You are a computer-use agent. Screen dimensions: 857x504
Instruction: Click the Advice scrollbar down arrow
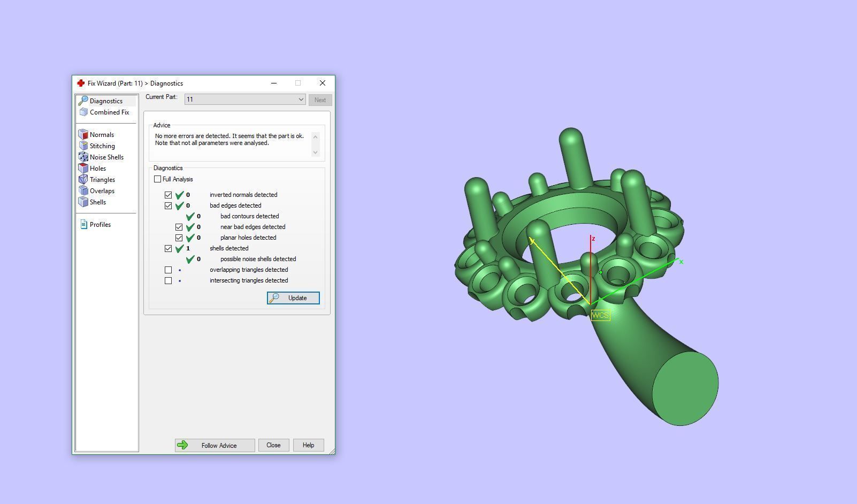click(x=315, y=152)
